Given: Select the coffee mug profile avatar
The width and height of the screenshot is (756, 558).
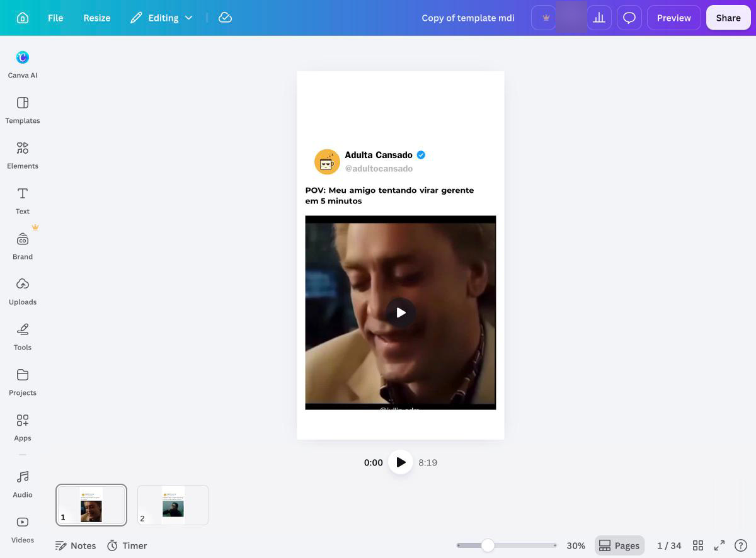Looking at the screenshot, I should [327, 162].
